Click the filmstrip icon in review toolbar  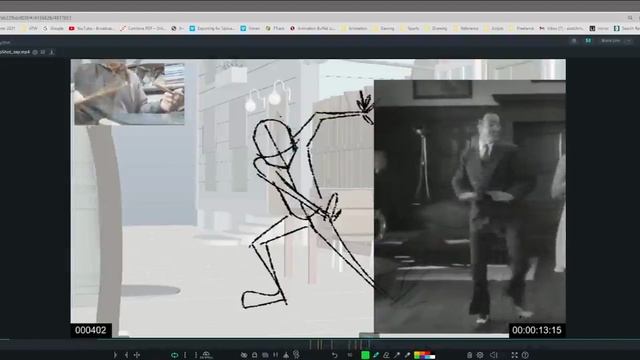point(265,355)
